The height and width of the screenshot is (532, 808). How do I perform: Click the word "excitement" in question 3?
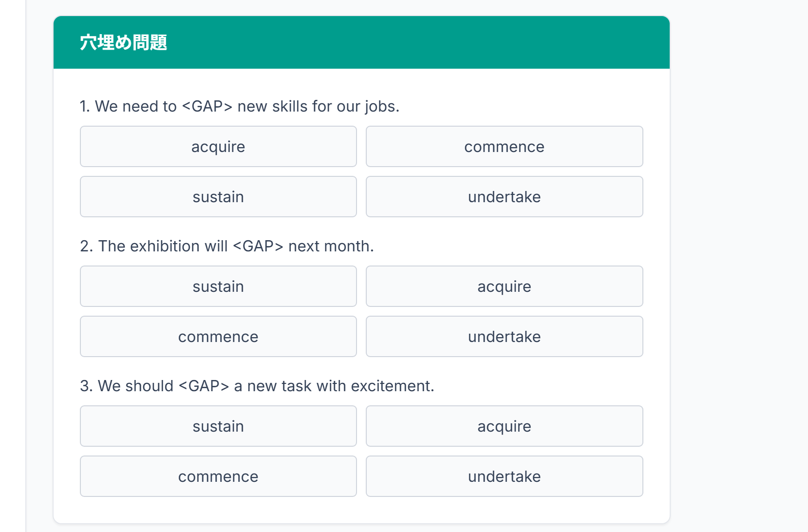pyautogui.click(x=391, y=386)
